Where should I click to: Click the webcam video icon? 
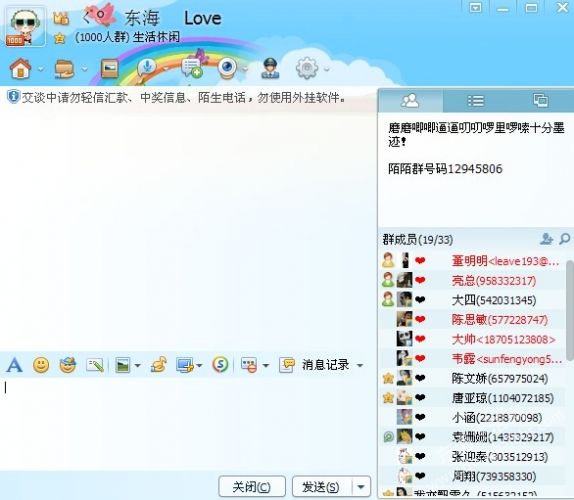pyautogui.click(x=228, y=68)
